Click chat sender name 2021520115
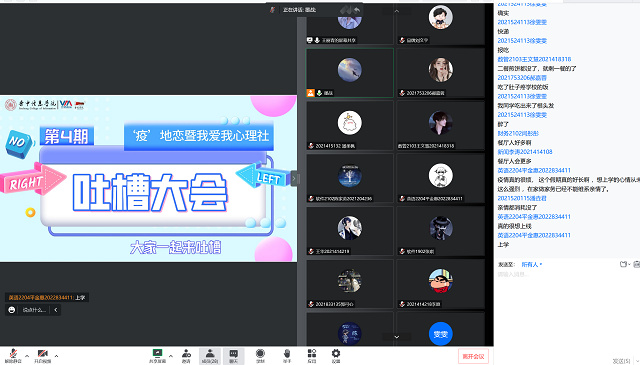This screenshot has width=640, height=365. [x=522, y=198]
